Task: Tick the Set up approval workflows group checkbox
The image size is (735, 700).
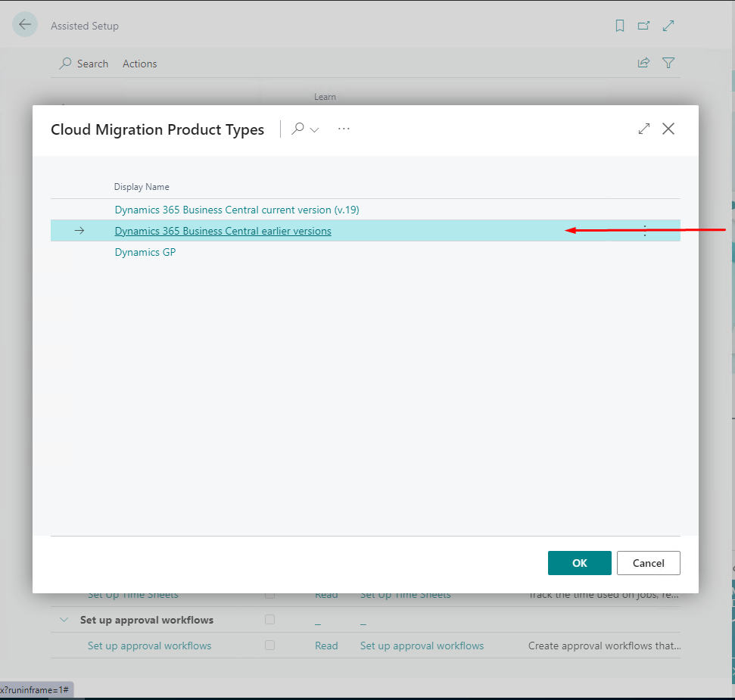Action: pyautogui.click(x=269, y=620)
